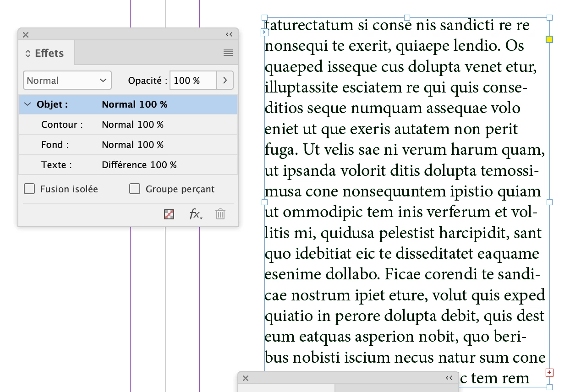Open the blending mode Normal dropdown

pyautogui.click(x=67, y=81)
